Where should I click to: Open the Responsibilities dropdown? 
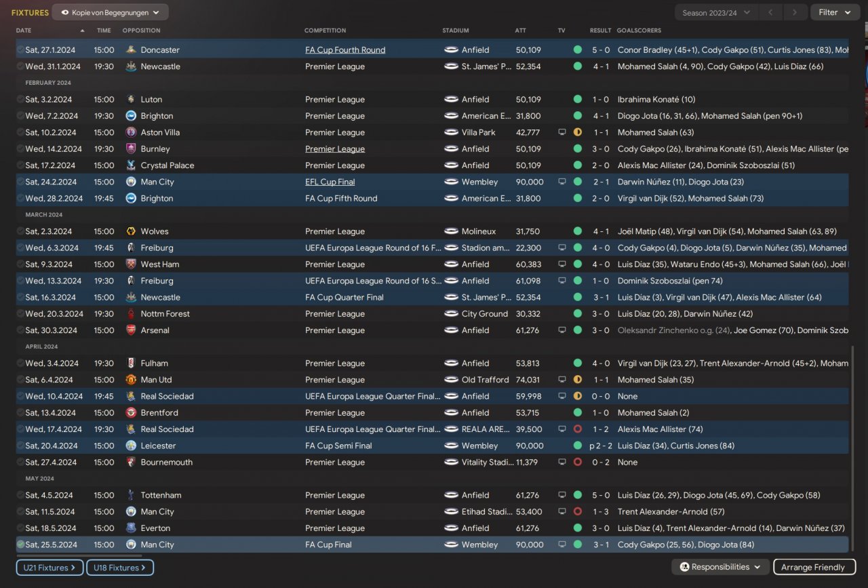(721, 567)
